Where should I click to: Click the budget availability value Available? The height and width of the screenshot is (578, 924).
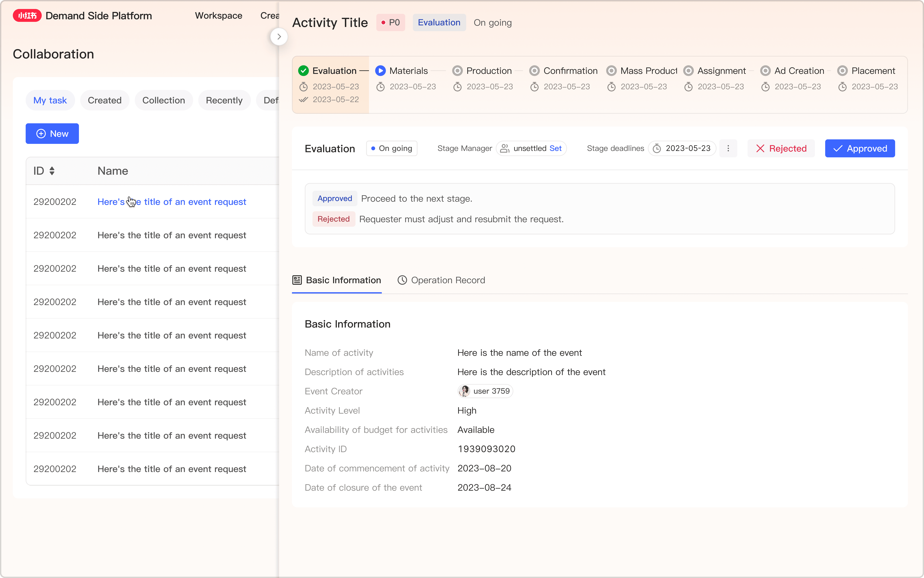coord(476,430)
